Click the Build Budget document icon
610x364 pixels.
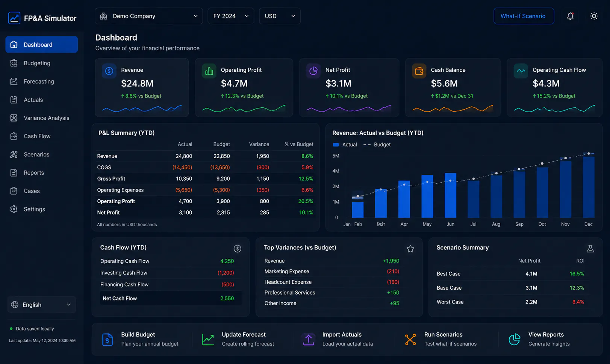point(107,339)
